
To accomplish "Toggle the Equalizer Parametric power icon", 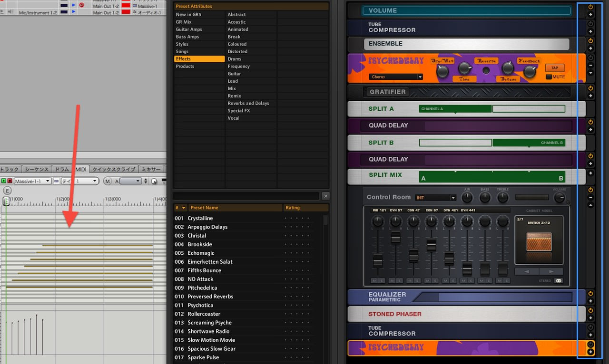I will point(590,294).
